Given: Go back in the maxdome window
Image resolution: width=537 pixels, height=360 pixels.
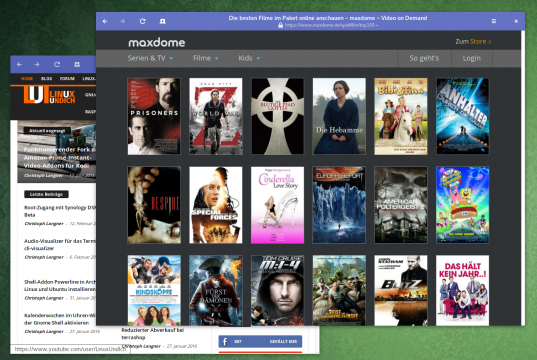Looking at the screenshot, I should [105, 21].
